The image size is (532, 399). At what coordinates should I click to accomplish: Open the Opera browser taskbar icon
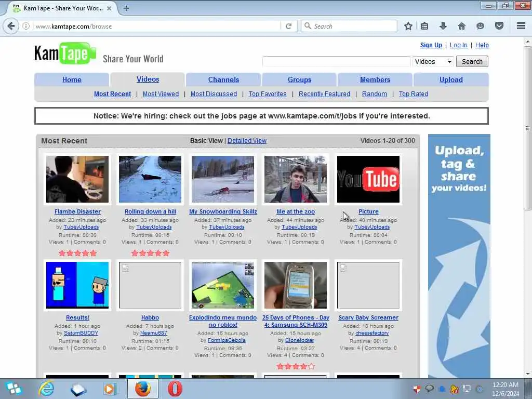175,389
